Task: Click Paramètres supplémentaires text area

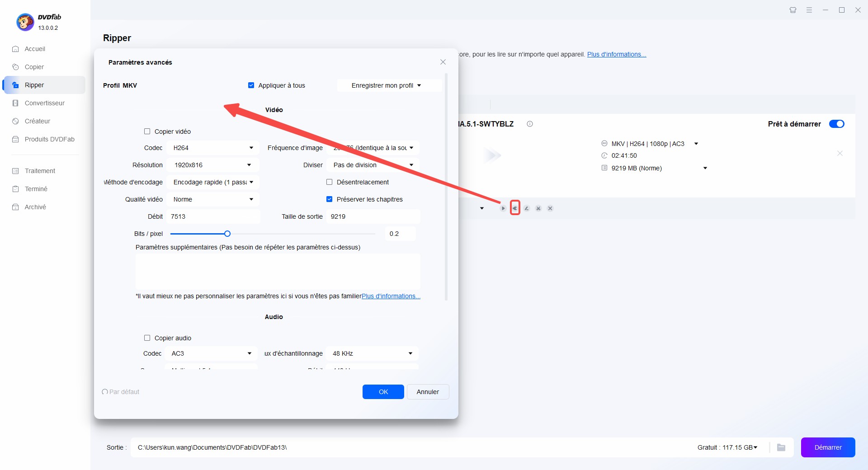Action: pos(278,271)
